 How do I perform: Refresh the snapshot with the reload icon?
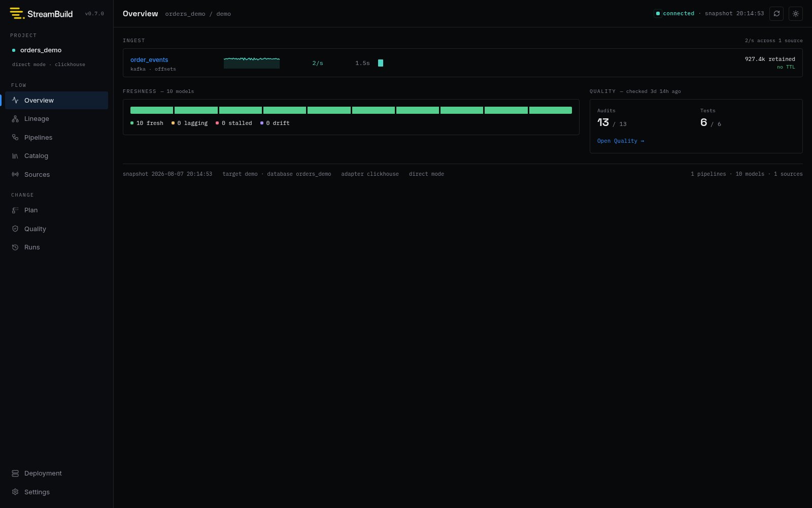[x=776, y=14]
